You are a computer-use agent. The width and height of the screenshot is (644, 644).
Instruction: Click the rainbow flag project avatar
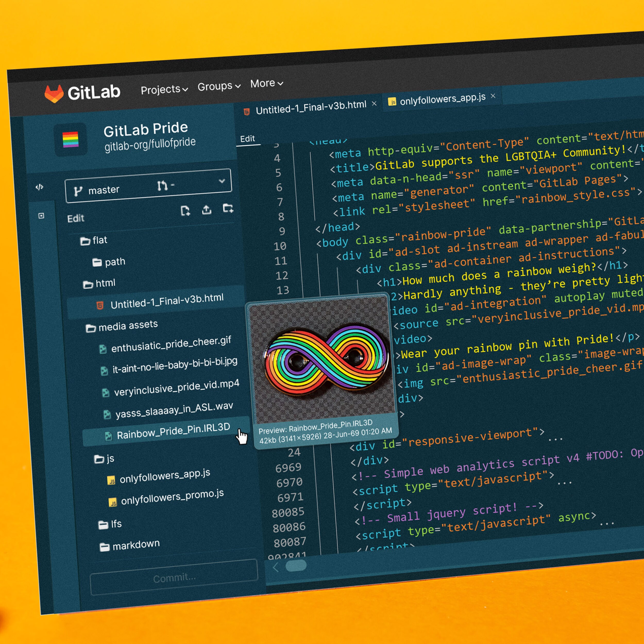point(70,139)
